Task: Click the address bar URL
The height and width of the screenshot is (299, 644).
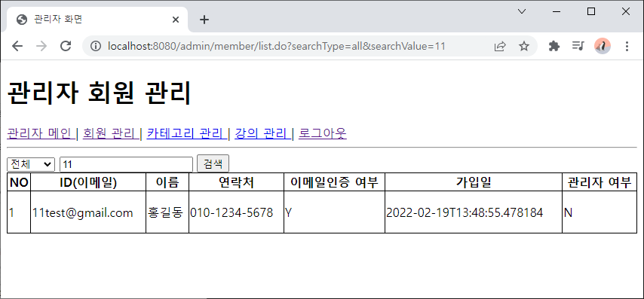Action: [x=277, y=46]
